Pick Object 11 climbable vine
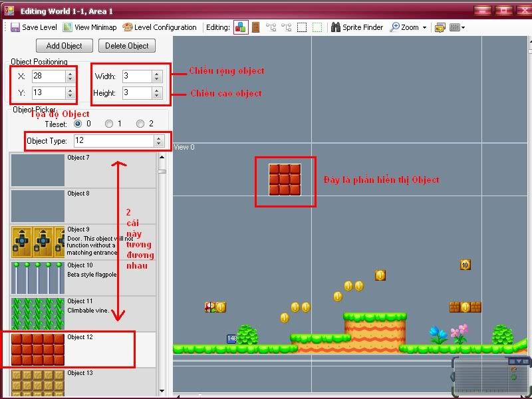 click(x=83, y=314)
